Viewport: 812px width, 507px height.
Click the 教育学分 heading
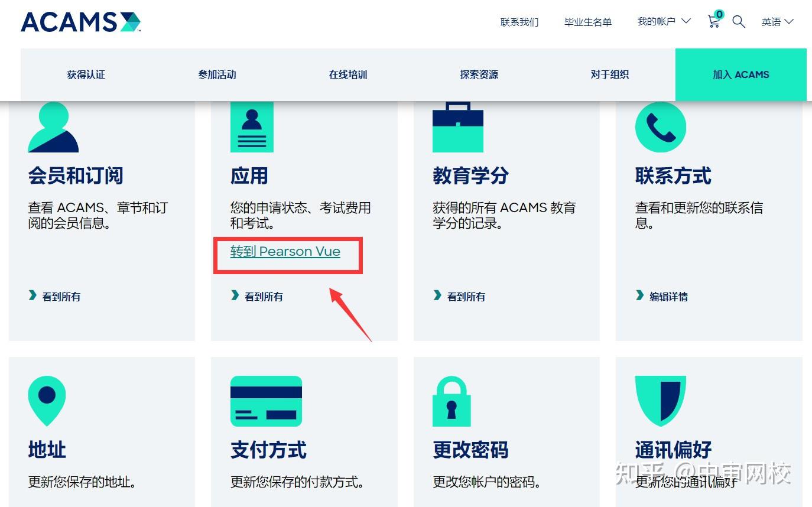point(470,175)
